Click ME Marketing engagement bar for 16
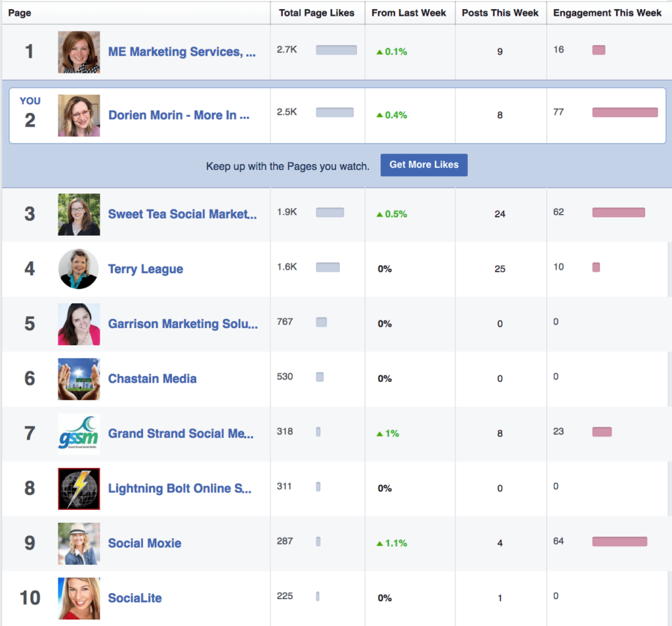 598,50
